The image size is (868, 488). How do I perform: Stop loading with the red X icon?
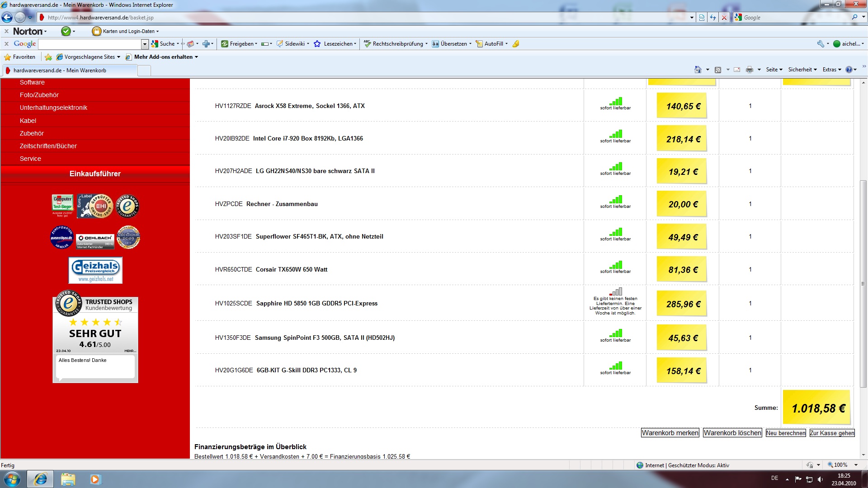click(x=724, y=17)
